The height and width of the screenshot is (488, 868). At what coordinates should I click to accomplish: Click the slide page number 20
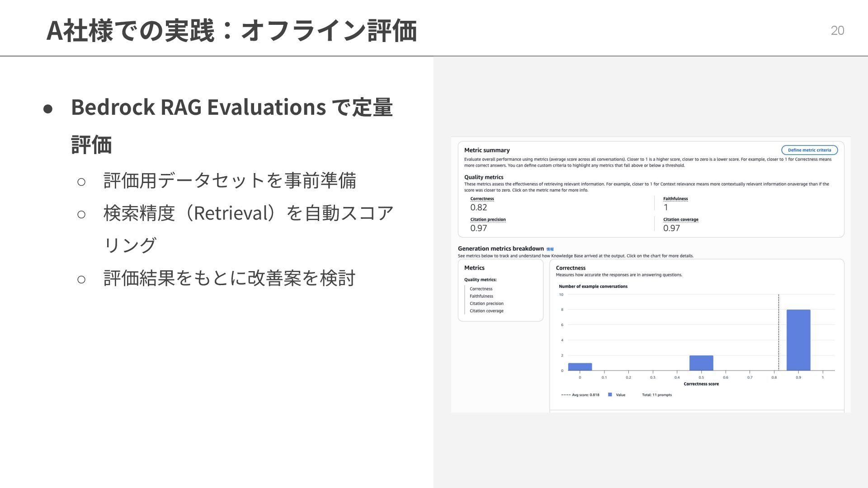837,30
